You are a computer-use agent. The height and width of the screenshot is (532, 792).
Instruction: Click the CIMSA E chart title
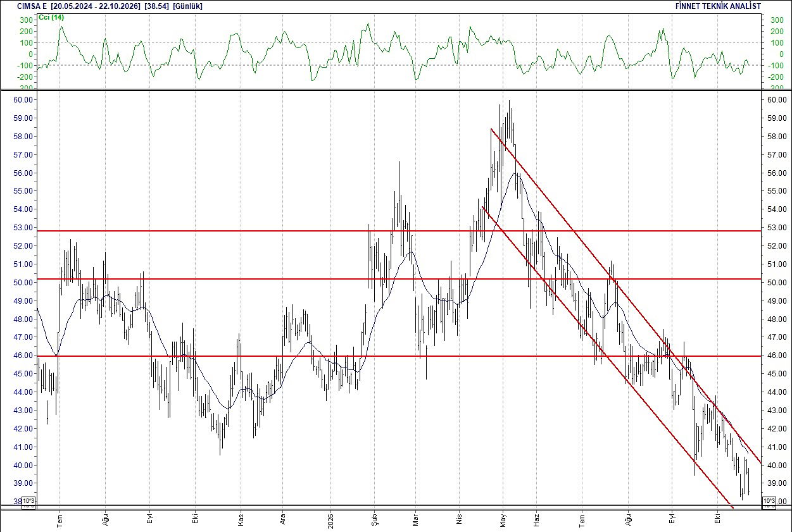coord(32,6)
